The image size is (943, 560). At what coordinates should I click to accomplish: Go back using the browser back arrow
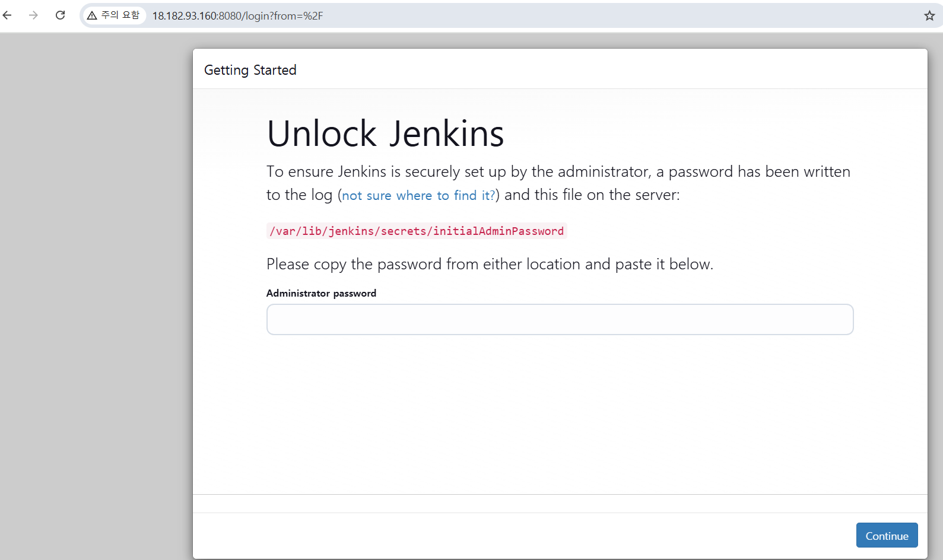(7, 15)
